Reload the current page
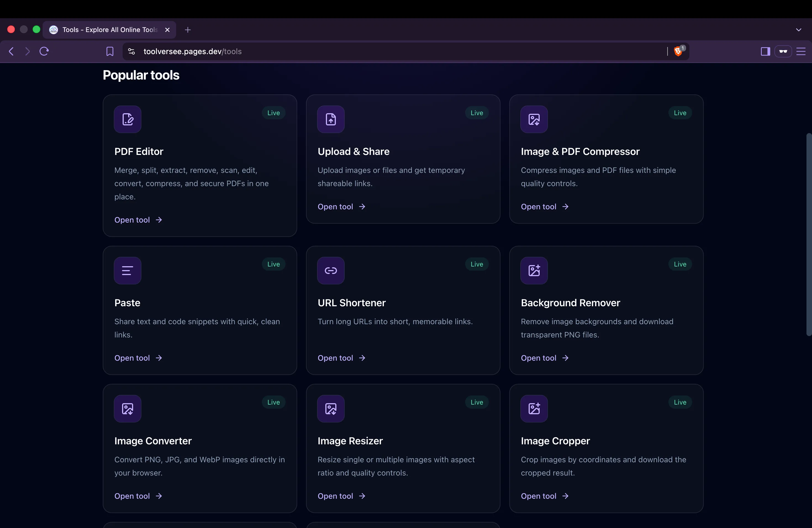The height and width of the screenshot is (528, 812). point(44,52)
